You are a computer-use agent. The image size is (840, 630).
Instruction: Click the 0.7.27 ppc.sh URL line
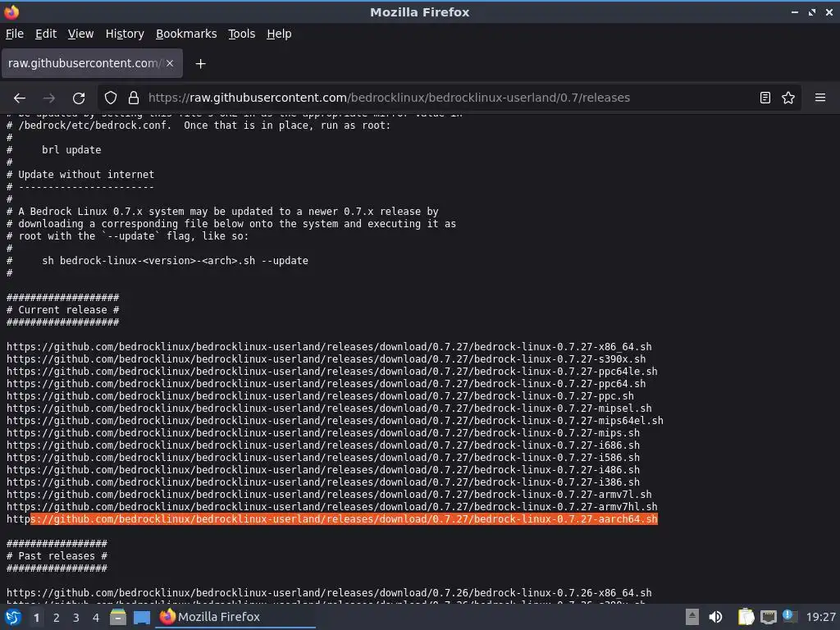320,396
